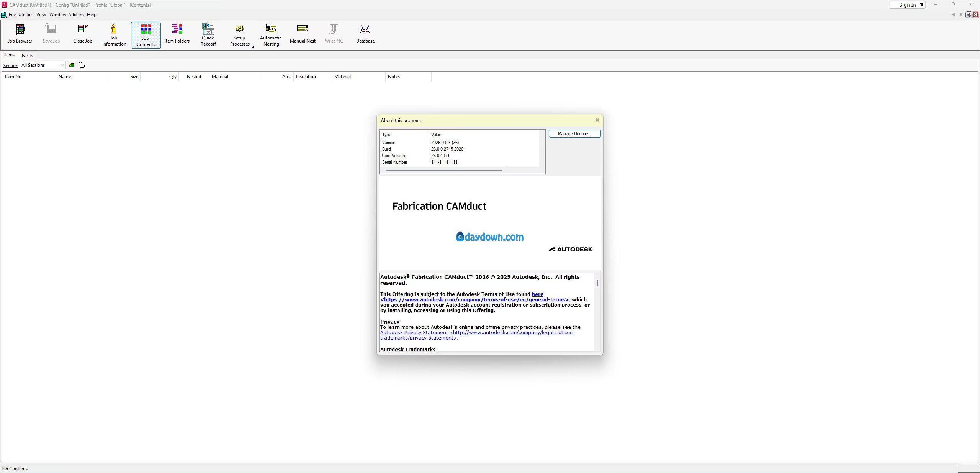Open Manual Nest tool
Viewport: 980px width, 473px height.
tap(303, 34)
